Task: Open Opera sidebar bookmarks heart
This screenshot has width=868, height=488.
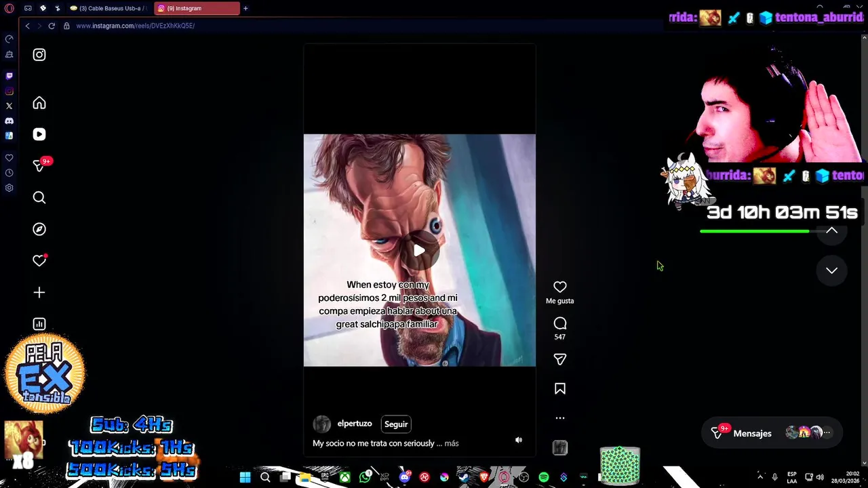Action: tap(9, 158)
